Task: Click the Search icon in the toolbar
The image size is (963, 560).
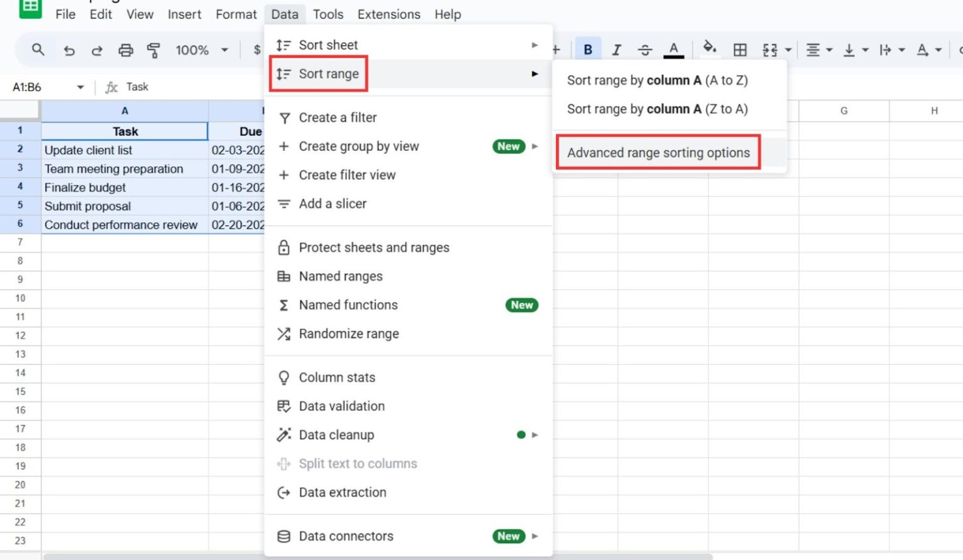Action: pos(38,49)
